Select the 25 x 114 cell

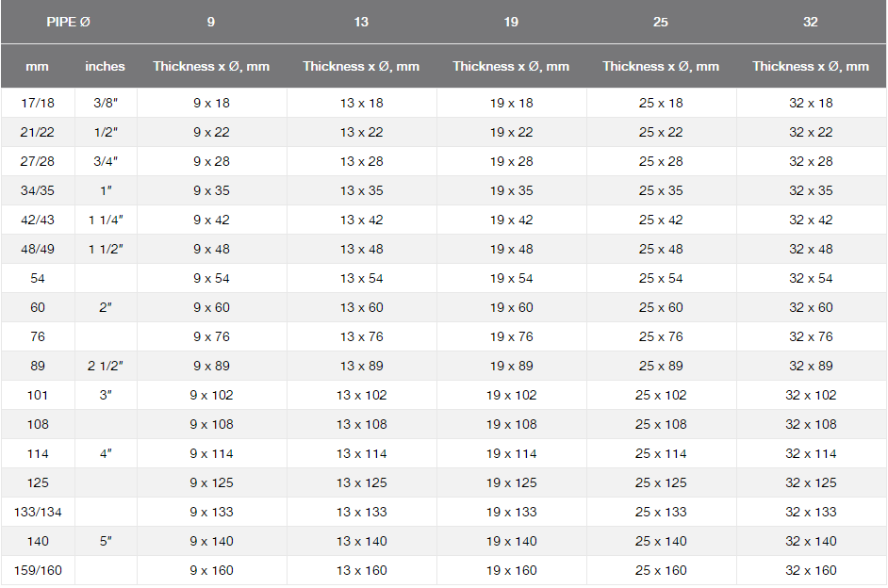[x=661, y=453]
